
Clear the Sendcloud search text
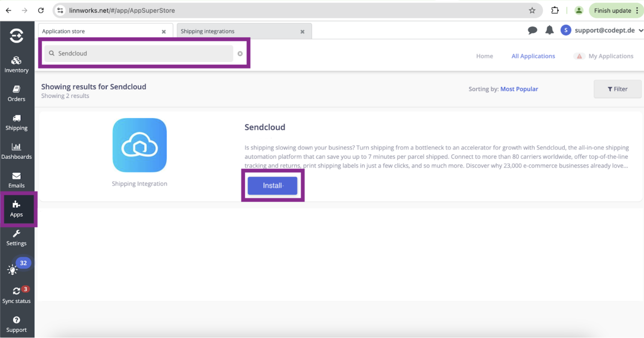tap(240, 53)
